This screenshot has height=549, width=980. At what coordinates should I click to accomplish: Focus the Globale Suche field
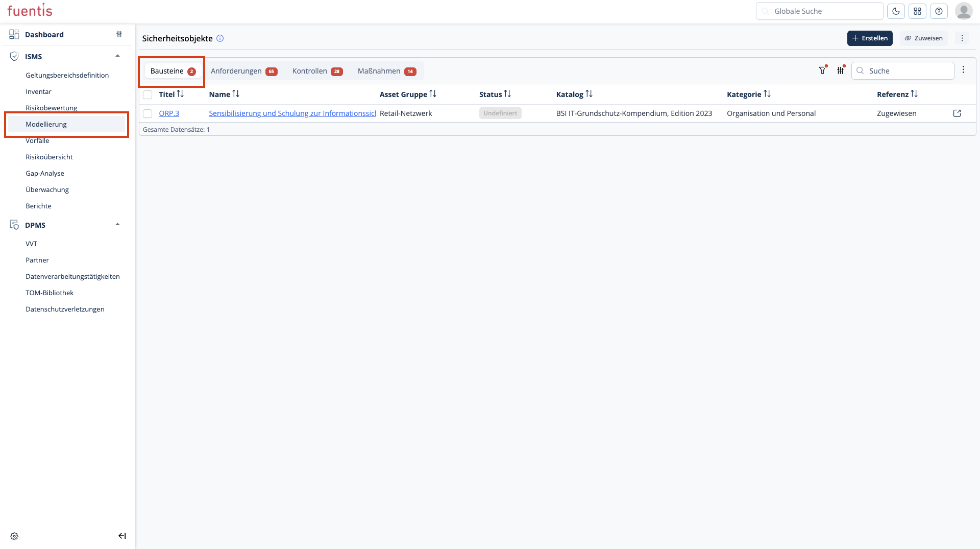pyautogui.click(x=819, y=11)
